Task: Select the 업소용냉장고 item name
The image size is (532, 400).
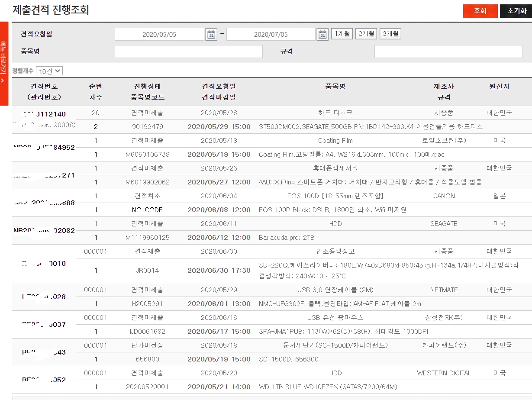Action: click(335, 252)
